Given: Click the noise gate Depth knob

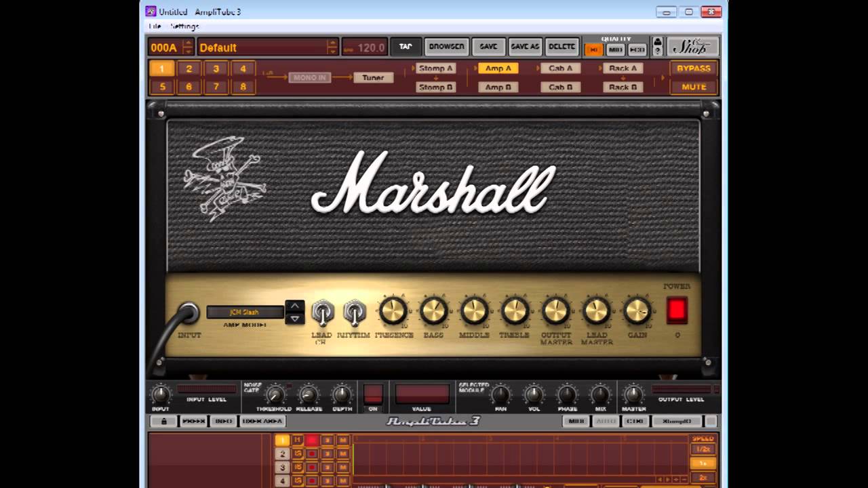Looking at the screenshot, I should (342, 394).
